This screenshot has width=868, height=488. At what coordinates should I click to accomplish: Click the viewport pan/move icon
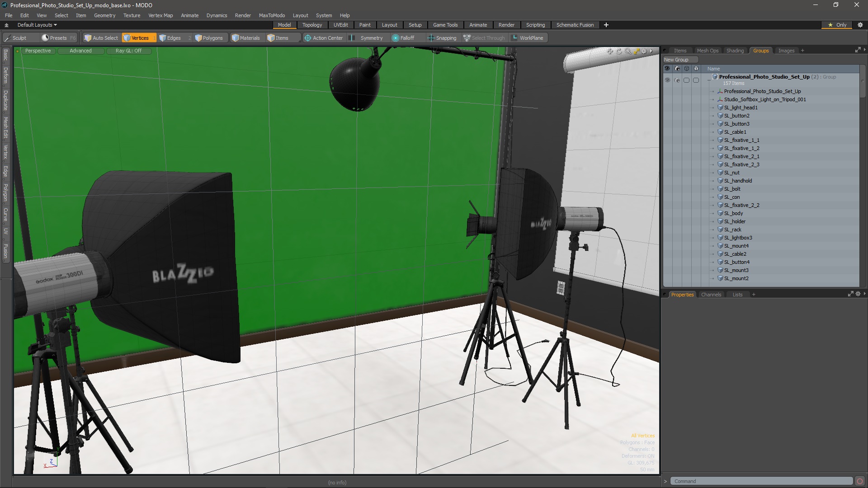(x=610, y=51)
